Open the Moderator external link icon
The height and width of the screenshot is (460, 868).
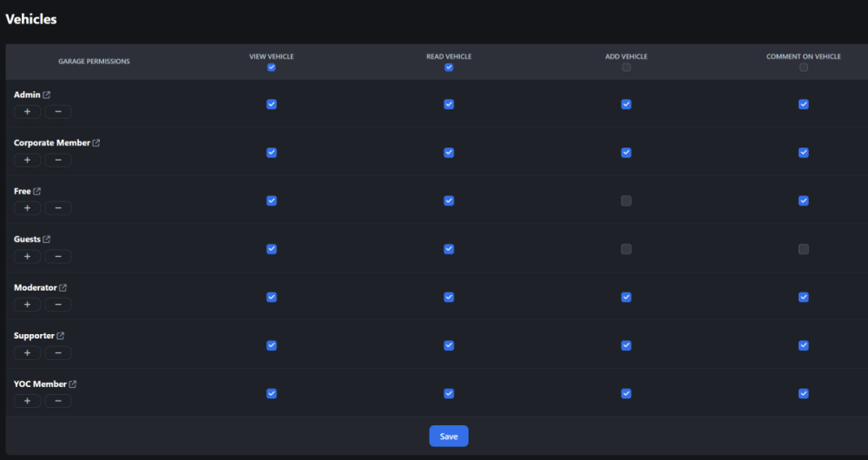click(63, 288)
